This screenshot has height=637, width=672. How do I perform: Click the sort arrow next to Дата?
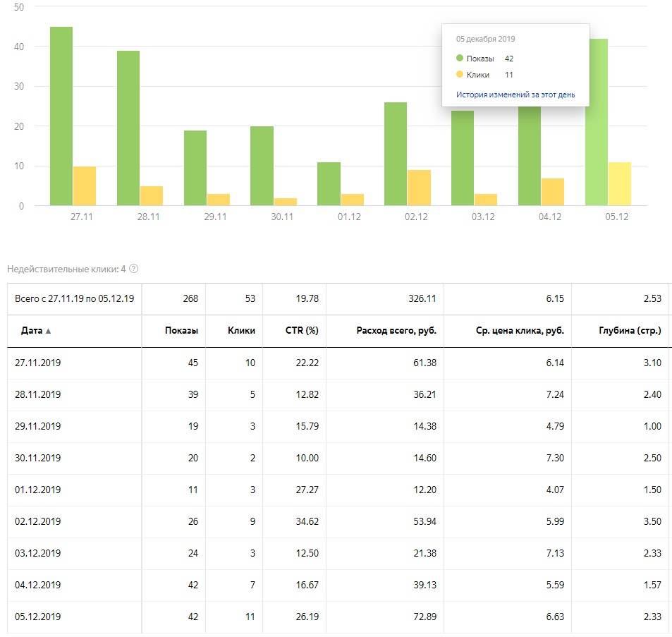pos(48,331)
